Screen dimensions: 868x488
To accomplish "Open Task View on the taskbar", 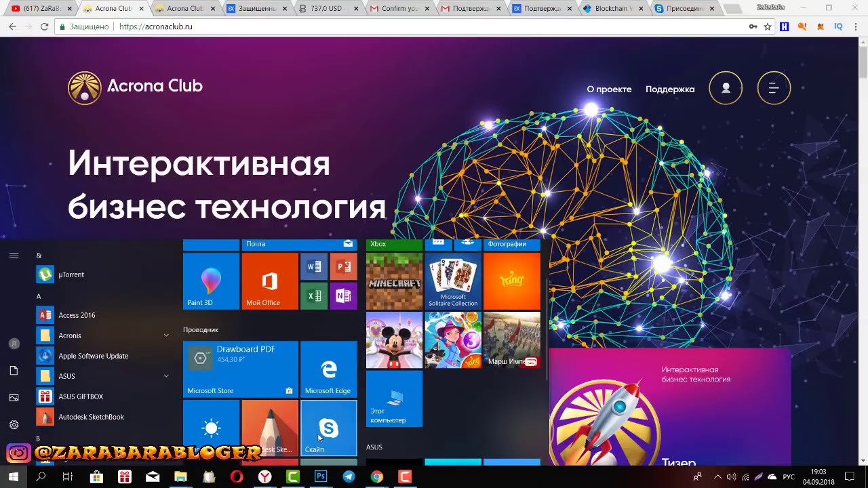I will 68,476.
